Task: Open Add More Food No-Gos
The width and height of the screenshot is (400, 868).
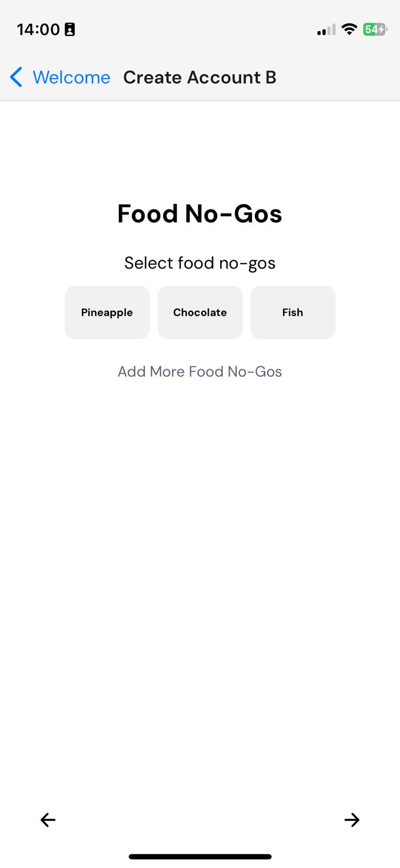Action: click(x=200, y=372)
